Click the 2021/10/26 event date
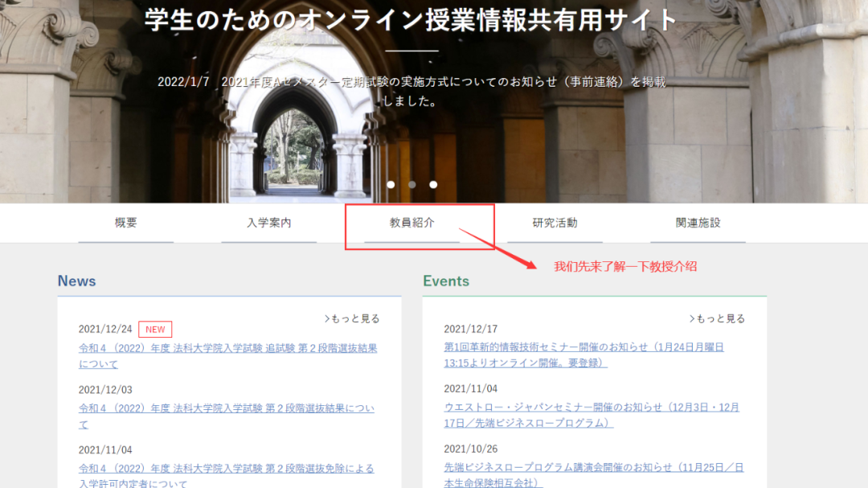Screen dimensions: 868x488 tap(470, 449)
